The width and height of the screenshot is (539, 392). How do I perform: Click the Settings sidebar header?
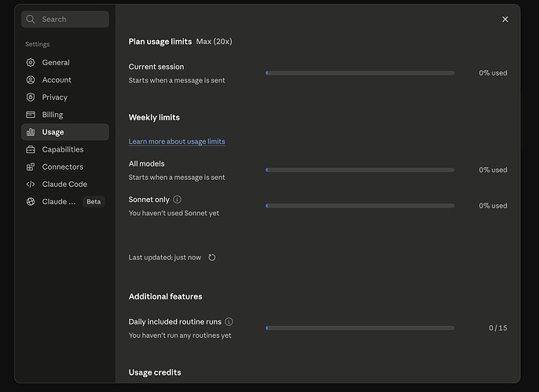[38, 44]
